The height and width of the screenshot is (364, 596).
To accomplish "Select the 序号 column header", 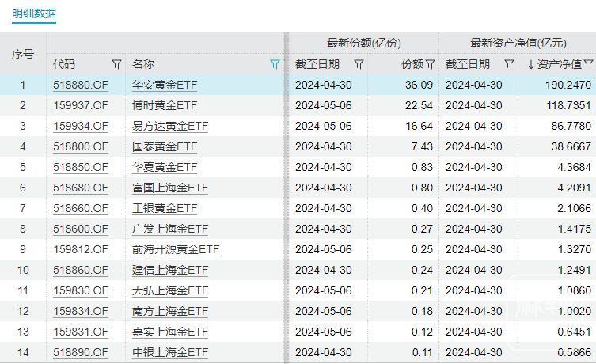I will (23, 54).
